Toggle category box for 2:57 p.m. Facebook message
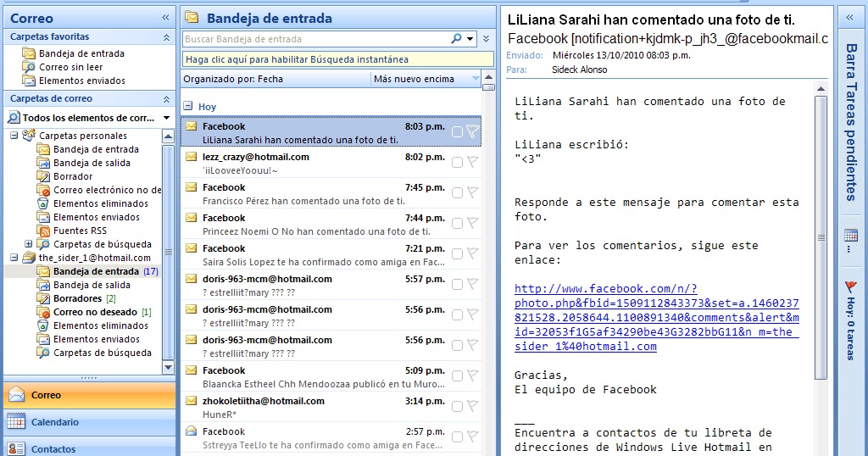This screenshot has height=456, width=868. click(457, 437)
